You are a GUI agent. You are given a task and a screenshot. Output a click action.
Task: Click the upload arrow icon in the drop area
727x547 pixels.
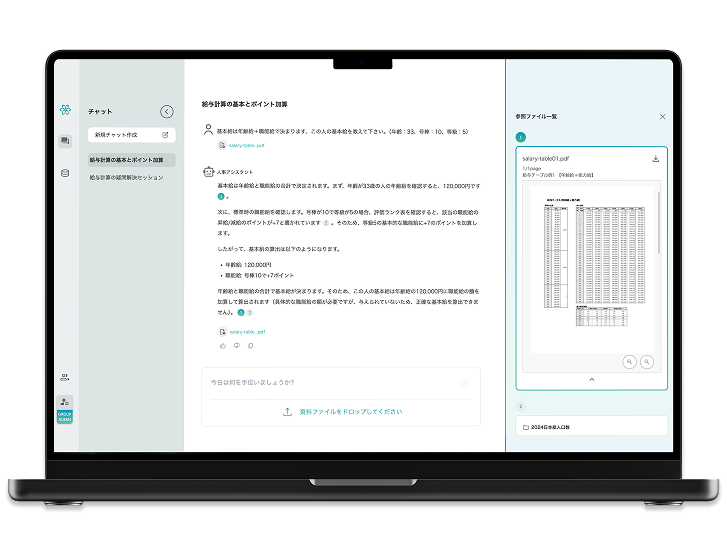(287, 412)
